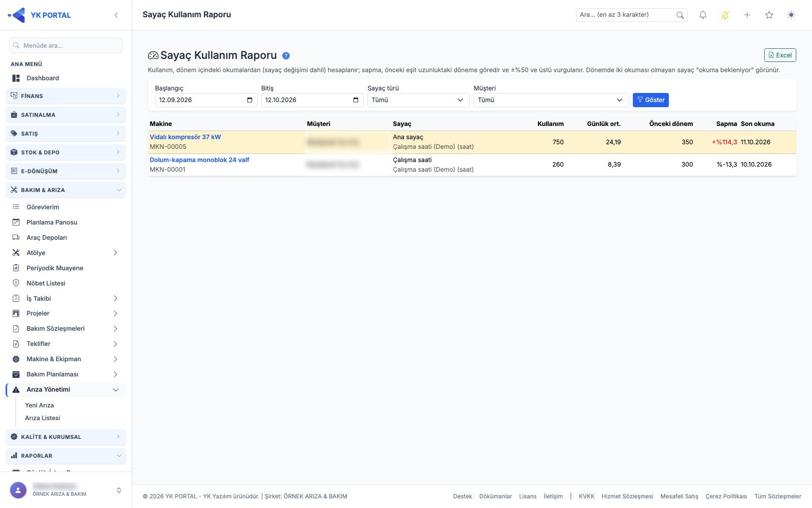
Task: Open the blue help question mark icon
Action: [x=286, y=56]
